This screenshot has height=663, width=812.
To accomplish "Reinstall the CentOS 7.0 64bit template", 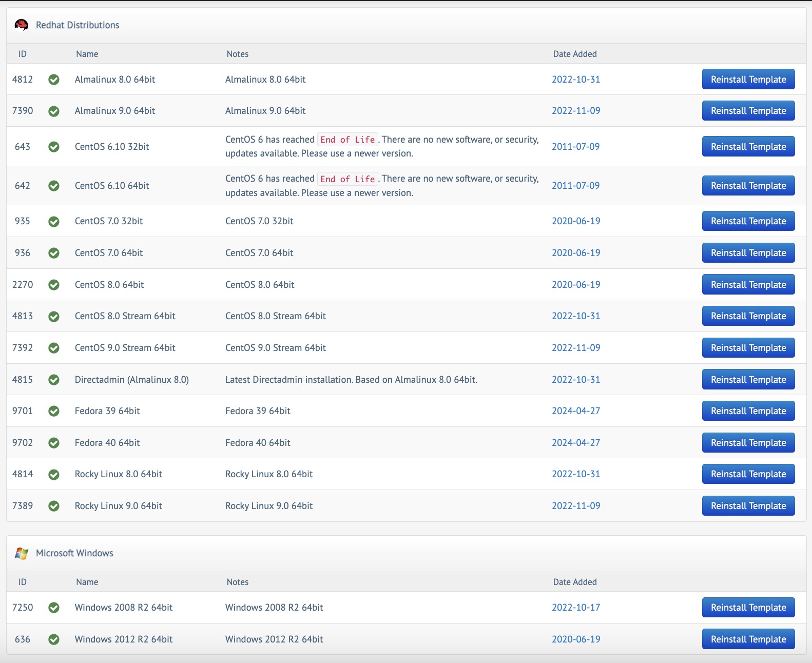I will coord(748,252).
